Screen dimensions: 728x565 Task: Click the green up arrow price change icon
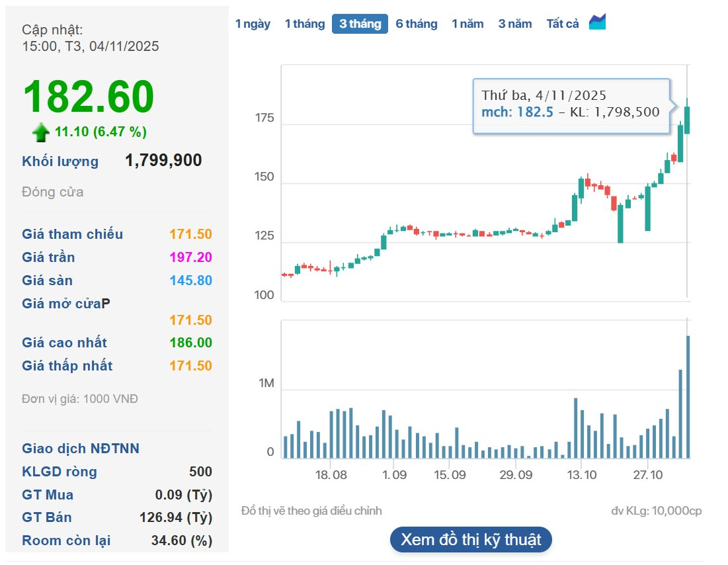coord(41,132)
